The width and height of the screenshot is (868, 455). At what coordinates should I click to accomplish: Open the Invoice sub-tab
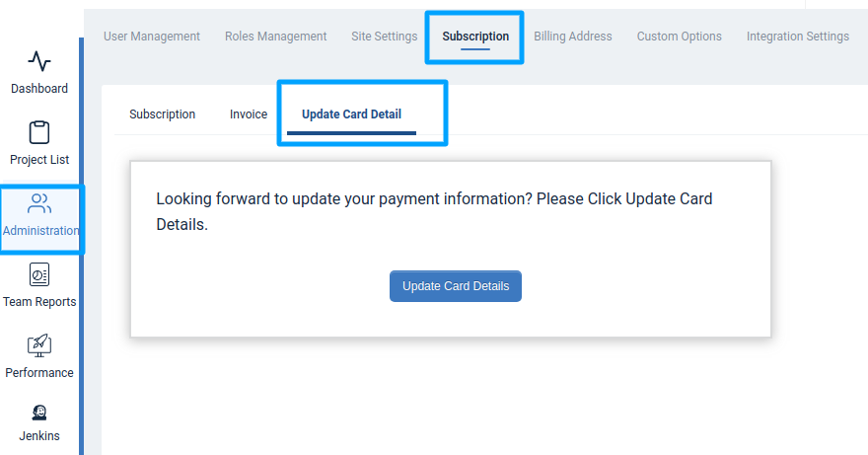click(249, 114)
